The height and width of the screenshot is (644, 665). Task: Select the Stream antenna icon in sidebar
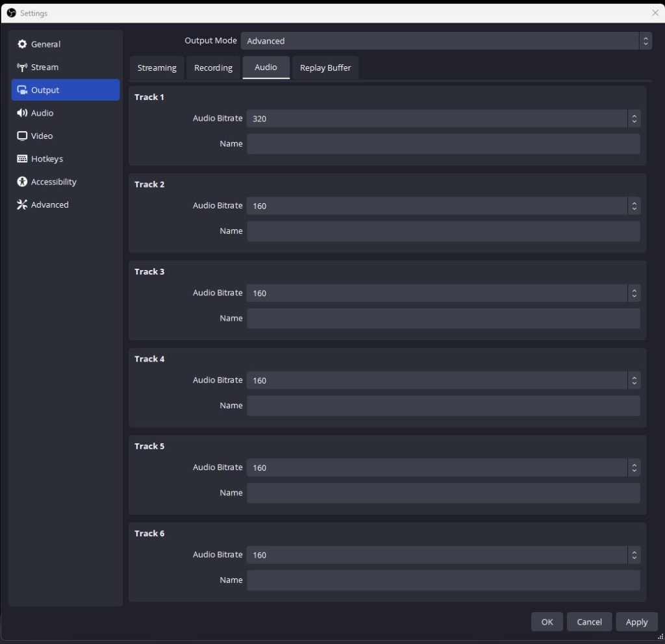coord(22,68)
